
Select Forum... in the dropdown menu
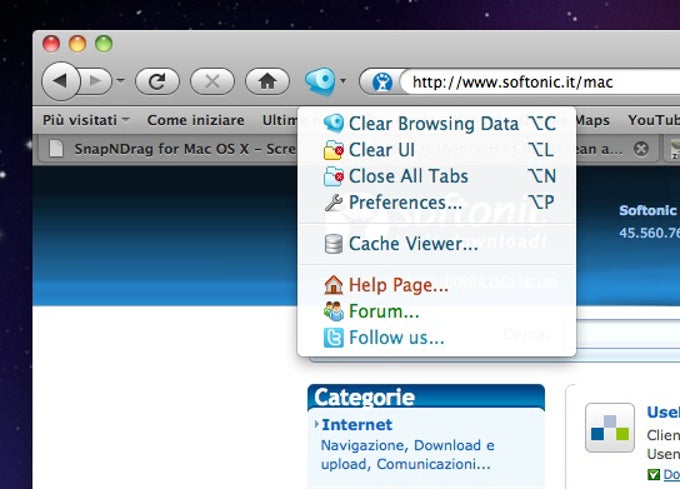pyautogui.click(x=437, y=311)
